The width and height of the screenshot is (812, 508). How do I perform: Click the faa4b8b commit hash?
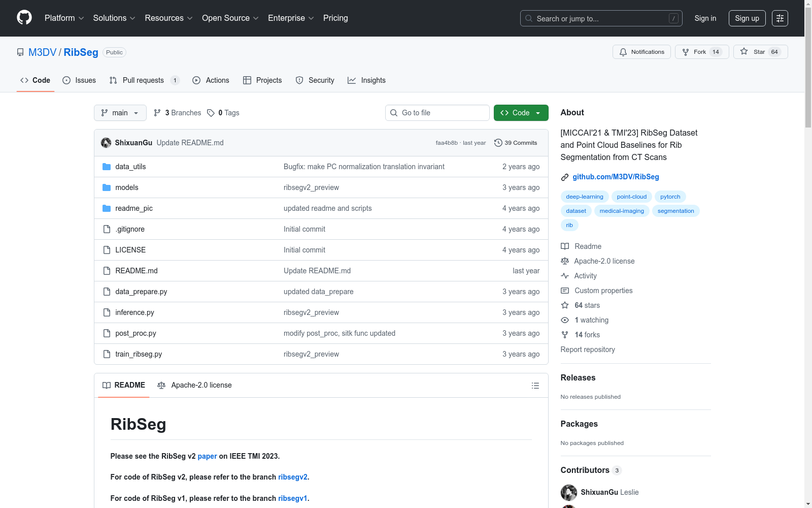pos(447,143)
